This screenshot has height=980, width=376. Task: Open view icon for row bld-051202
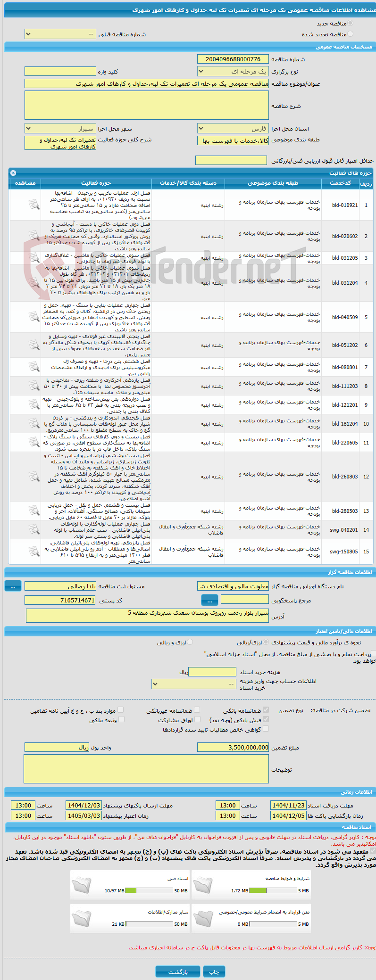pos(33,345)
